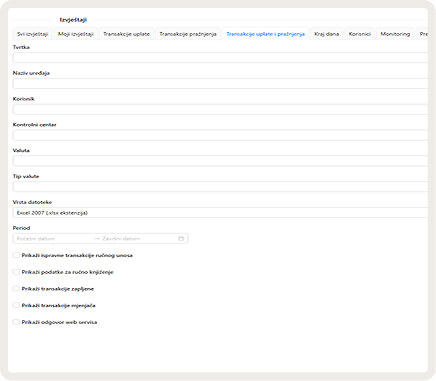Click the calendar icon in Period field

tap(181, 239)
